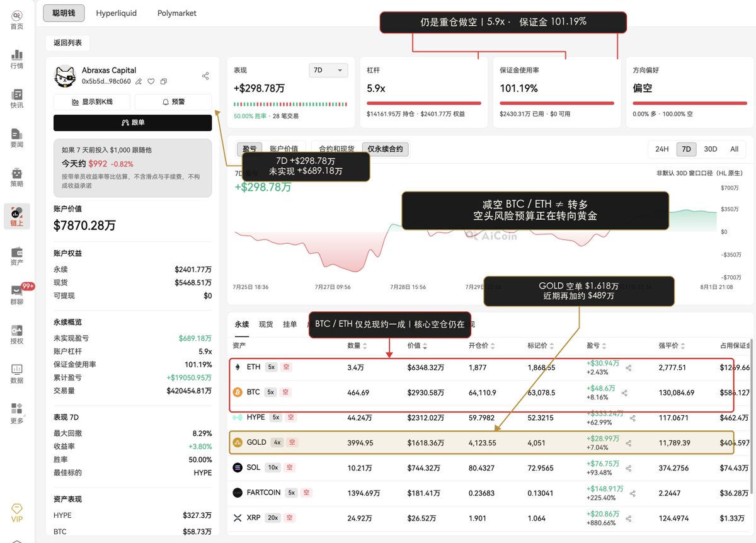Switch to the 聪明钱 top tab
Viewport: 756px width, 543px height.
click(x=64, y=13)
